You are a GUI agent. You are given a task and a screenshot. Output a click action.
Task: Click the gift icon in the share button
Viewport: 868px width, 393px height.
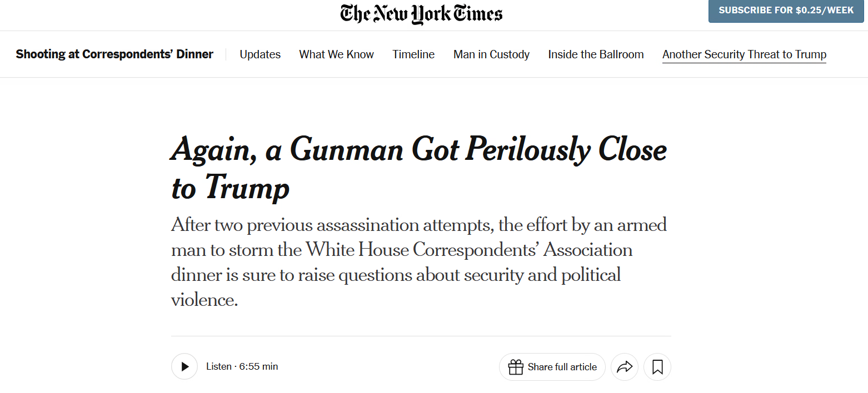pyautogui.click(x=516, y=367)
